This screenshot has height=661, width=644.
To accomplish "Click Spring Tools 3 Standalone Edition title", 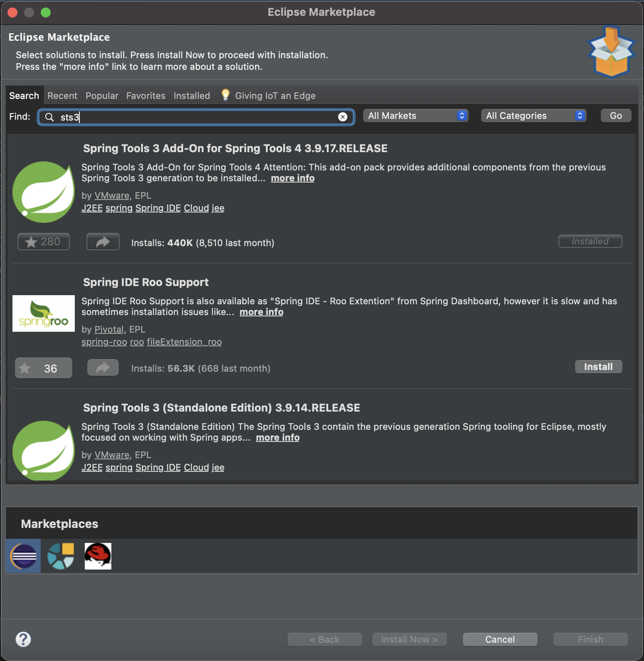I will point(221,408).
